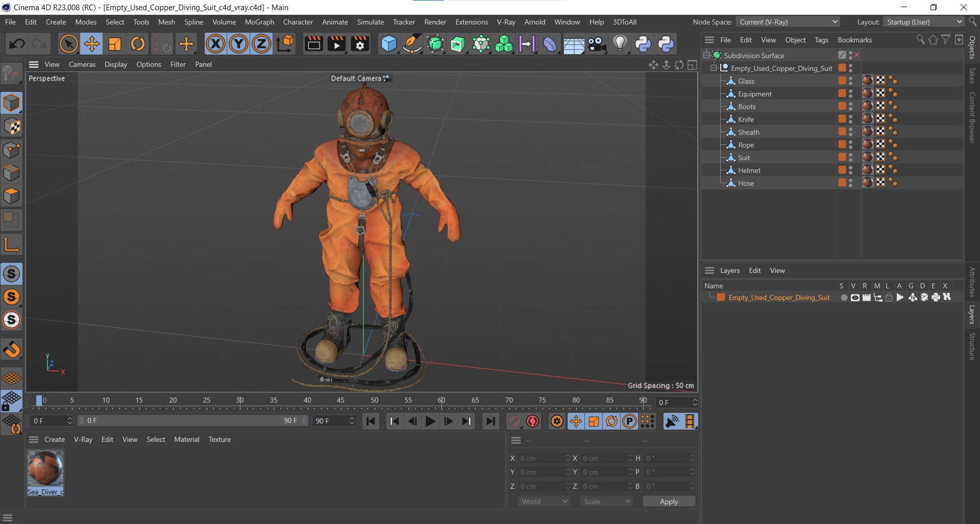The height and width of the screenshot is (524, 980).
Task: Click the Render Settings icon
Action: coord(360,44)
